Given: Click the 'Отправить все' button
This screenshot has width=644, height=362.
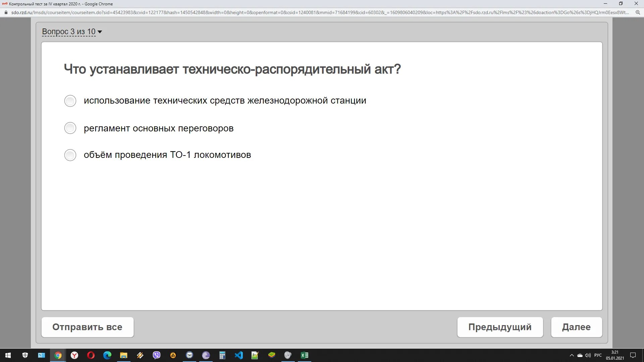Looking at the screenshot, I should coord(88,327).
